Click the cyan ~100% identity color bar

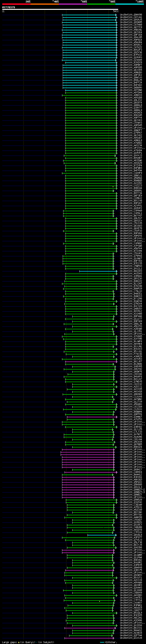point(130,4)
